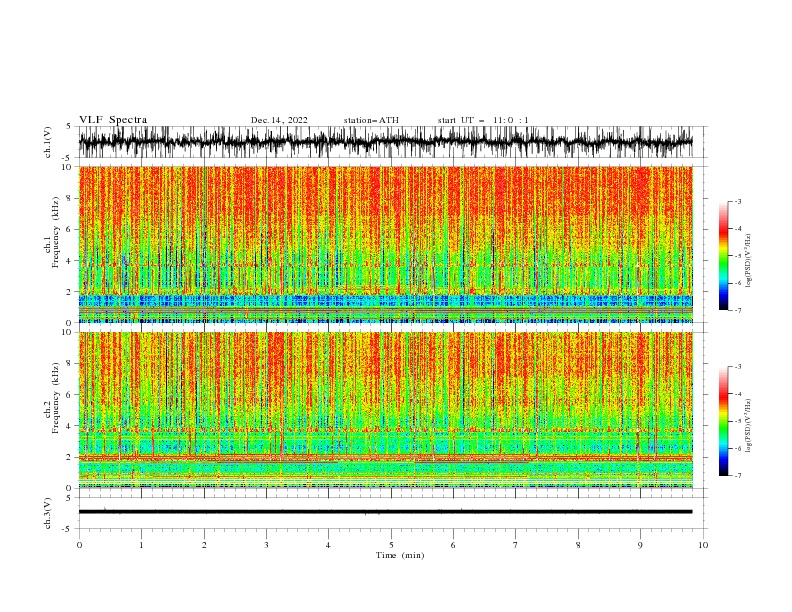Click the "station=ATH" header label
The image size is (792, 612).
[x=371, y=120]
